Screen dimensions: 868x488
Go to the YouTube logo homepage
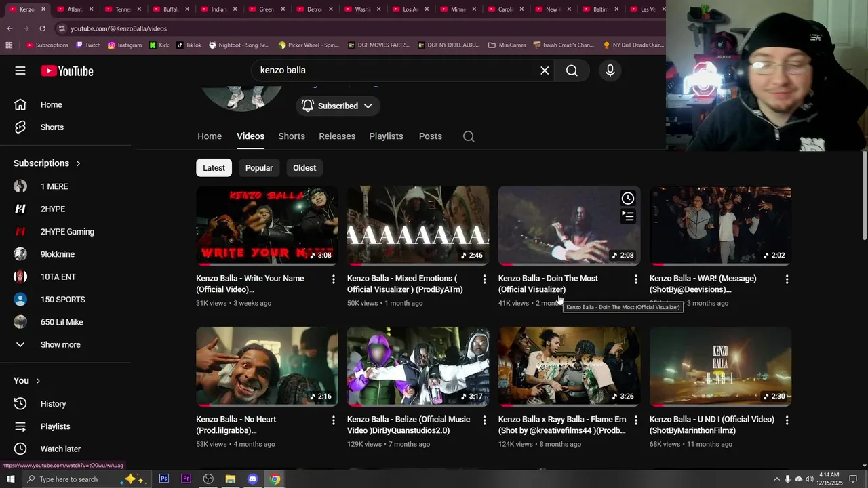(66, 70)
